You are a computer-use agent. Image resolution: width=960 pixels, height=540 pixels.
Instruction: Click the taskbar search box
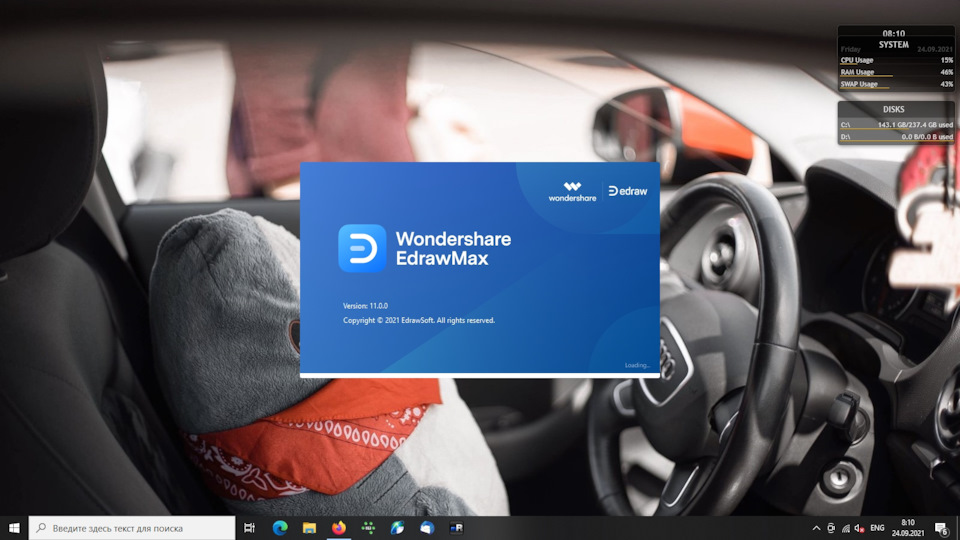132,528
